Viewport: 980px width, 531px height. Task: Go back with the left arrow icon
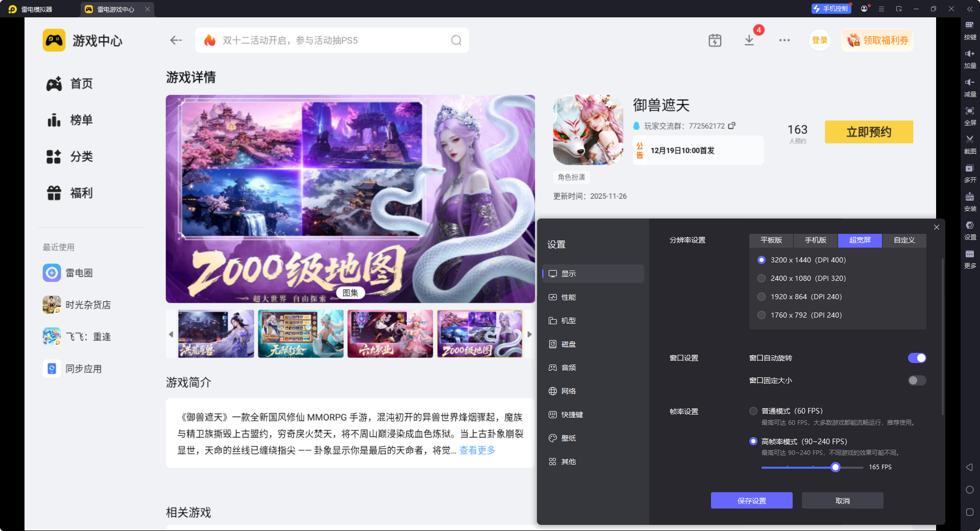176,40
